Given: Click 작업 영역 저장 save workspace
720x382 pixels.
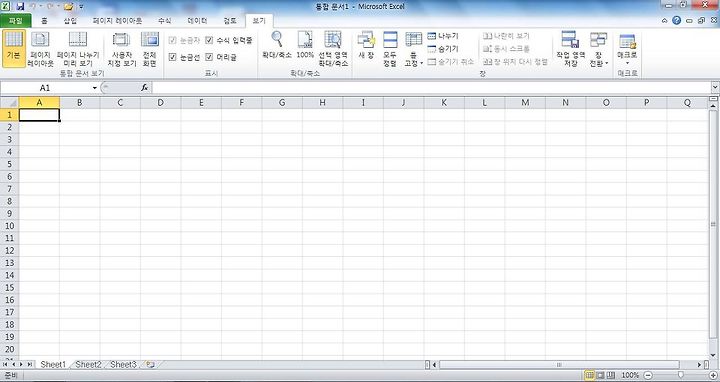Looking at the screenshot, I should [570, 48].
